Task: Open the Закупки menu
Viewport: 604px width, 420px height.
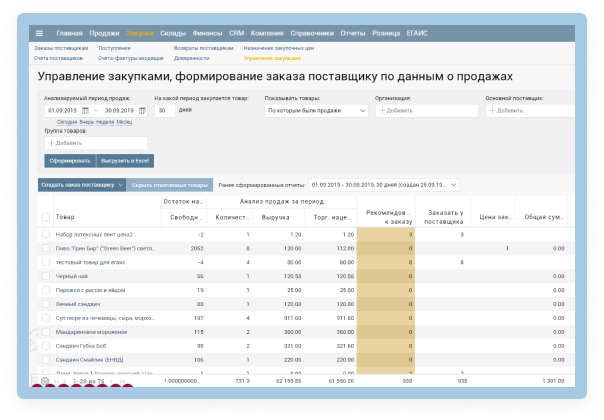Action: [140, 33]
